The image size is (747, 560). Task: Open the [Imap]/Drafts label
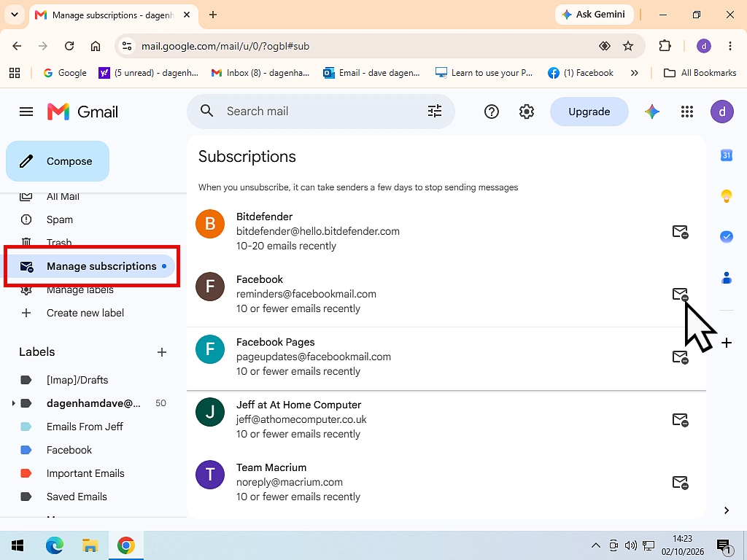coord(77,380)
